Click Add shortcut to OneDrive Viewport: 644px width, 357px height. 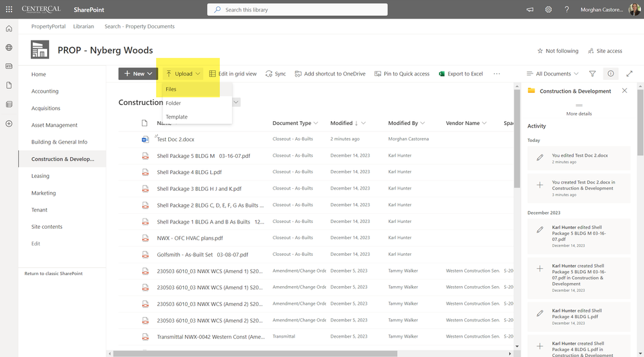pos(330,74)
